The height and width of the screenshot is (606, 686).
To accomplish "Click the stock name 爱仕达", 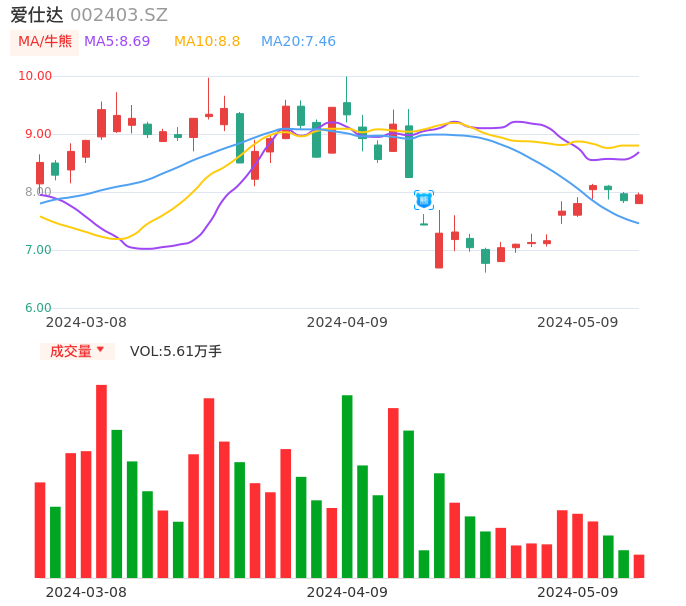I will [x=37, y=15].
